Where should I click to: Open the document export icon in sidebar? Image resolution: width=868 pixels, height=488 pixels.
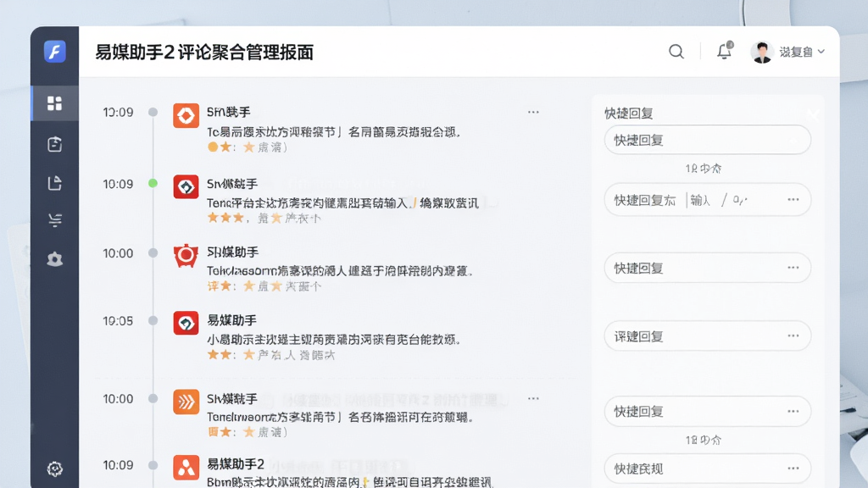click(x=54, y=183)
